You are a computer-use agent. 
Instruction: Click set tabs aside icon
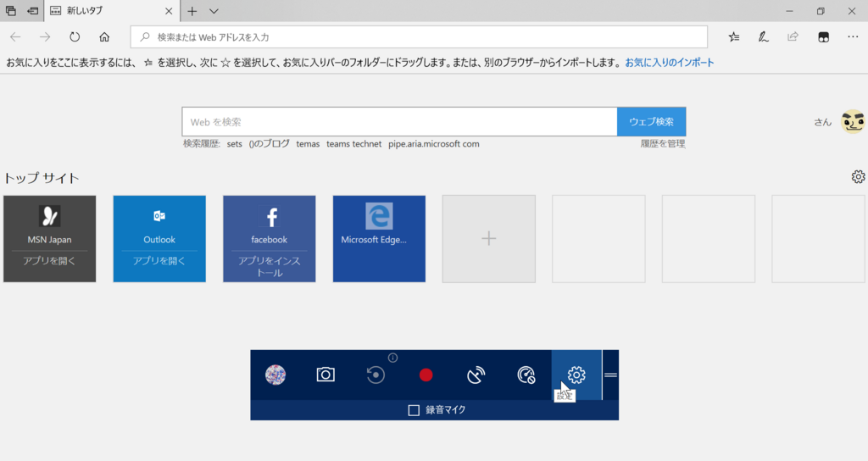(33, 10)
